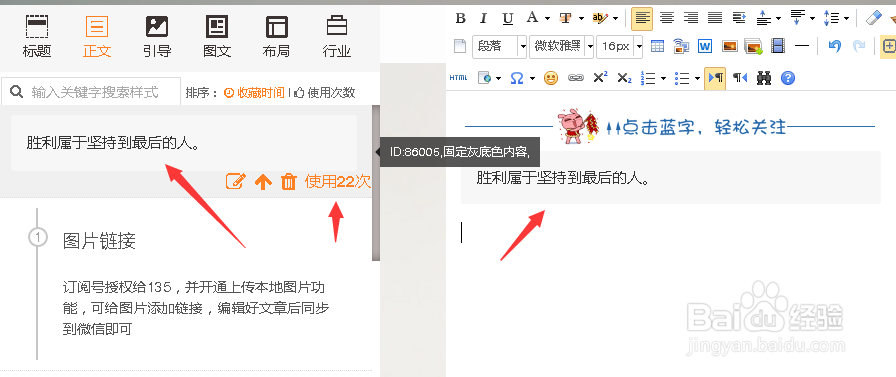Sort styles by 收藏时间
Image resolution: width=896 pixels, height=377 pixels.
[x=254, y=93]
